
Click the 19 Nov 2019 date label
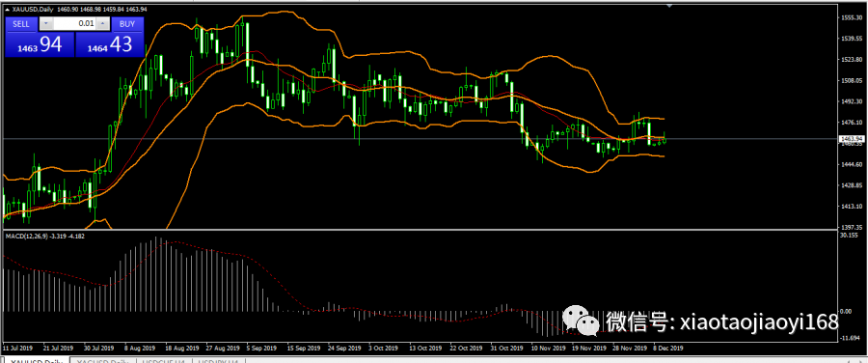pyautogui.click(x=589, y=349)
